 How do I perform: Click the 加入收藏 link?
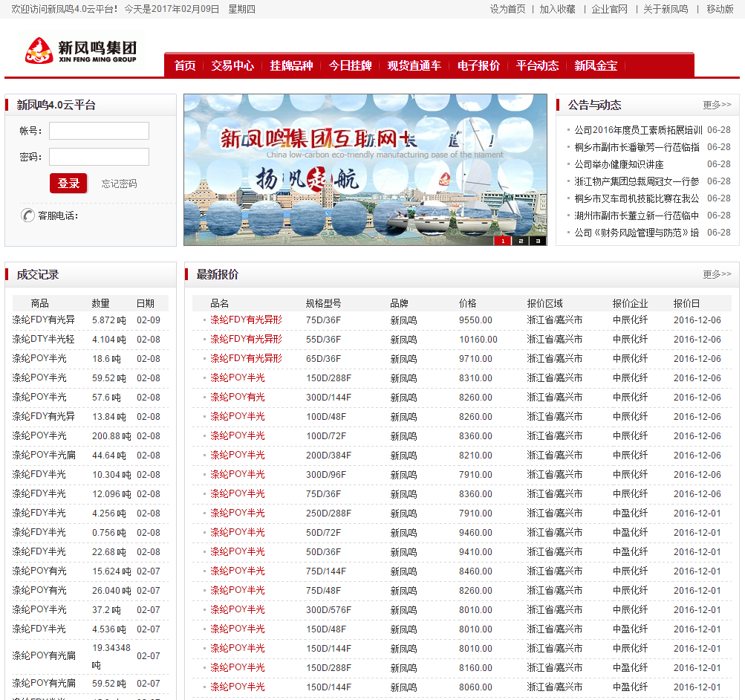557,9
